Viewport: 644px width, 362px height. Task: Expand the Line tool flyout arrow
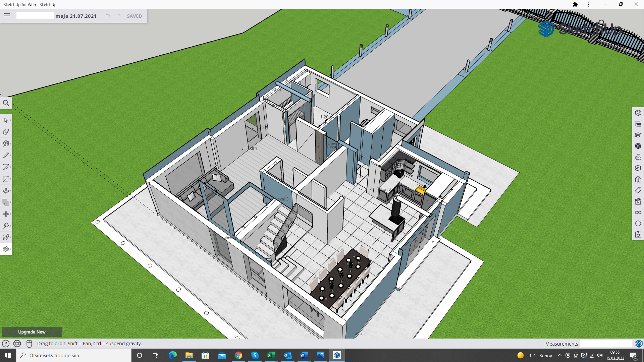coord(11,156)
